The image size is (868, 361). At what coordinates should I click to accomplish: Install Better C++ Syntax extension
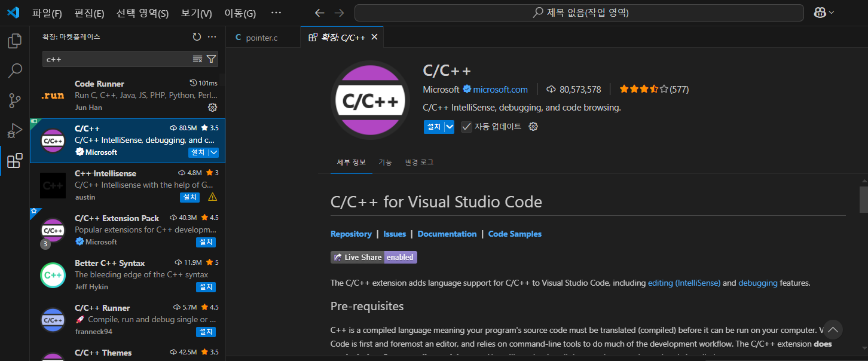click(206, 287)
